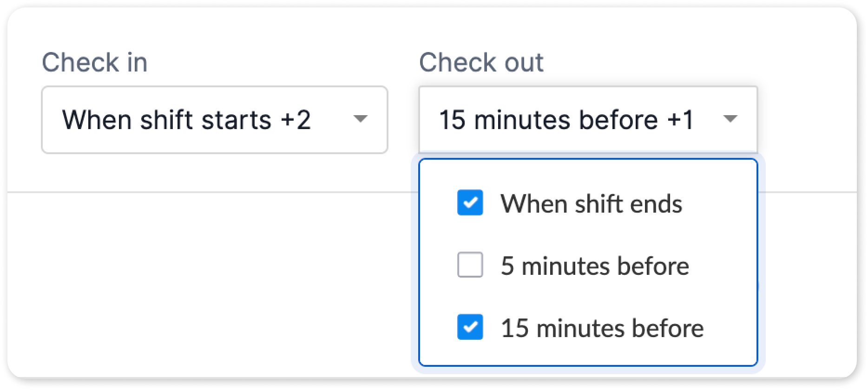Viewport: 868px width, 390px height.
Task: Choose the "5 minutes before" option text
Action: pyautogui.click(x=594, y=266)
